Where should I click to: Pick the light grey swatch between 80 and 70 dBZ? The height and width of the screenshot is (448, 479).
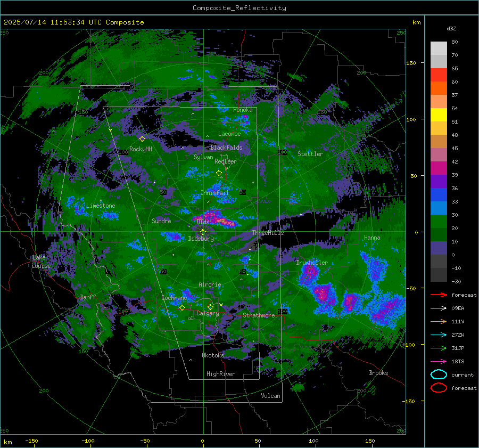[439, 48]
